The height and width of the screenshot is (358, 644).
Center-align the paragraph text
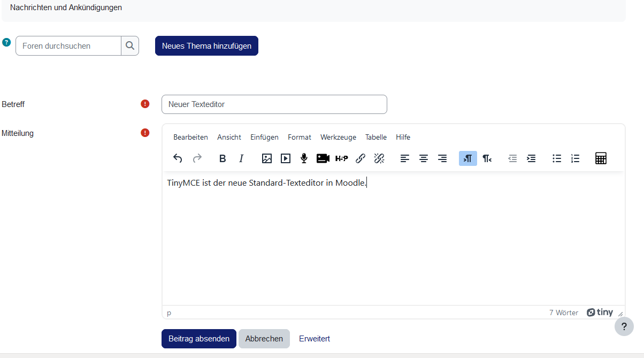[424, 158]
